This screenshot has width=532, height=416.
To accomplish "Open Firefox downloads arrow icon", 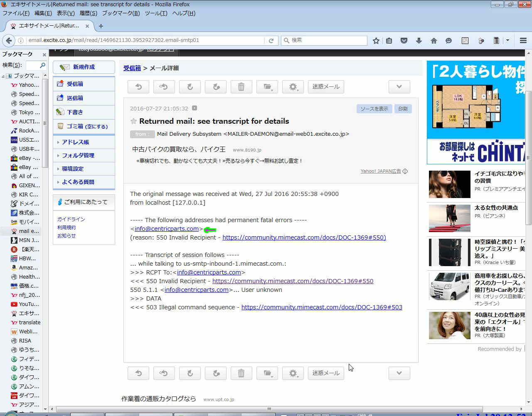I will point(419,41).
